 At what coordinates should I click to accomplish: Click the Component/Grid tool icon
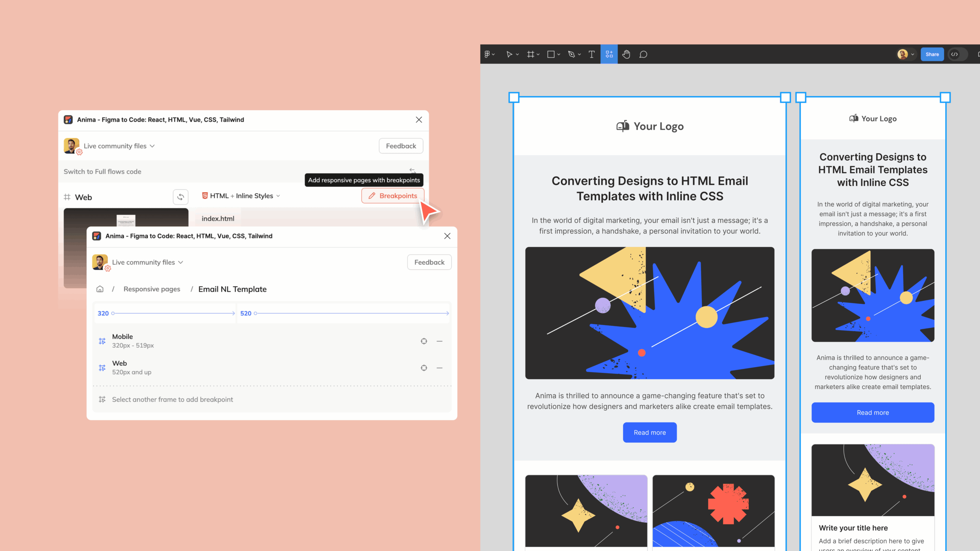[608, 54]
